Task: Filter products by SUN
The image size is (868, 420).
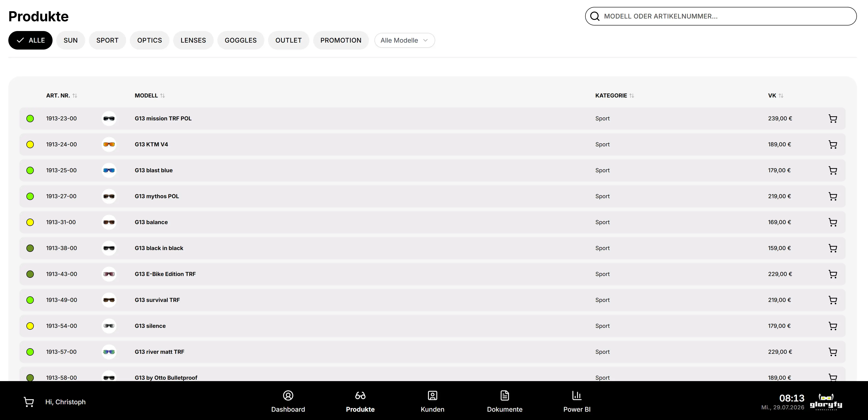Action: 71,41
